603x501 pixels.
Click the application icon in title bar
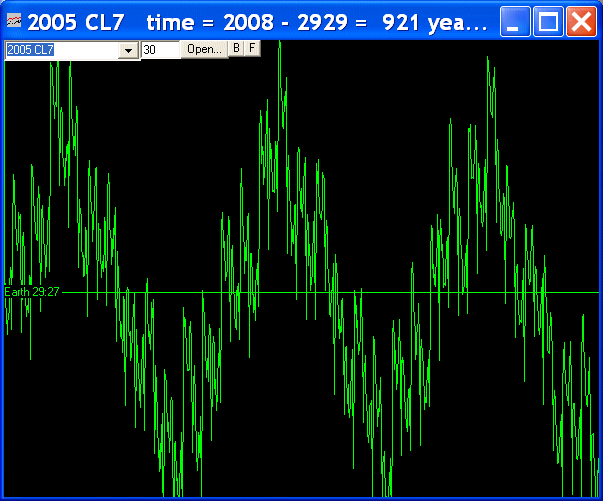coord(15,22)
